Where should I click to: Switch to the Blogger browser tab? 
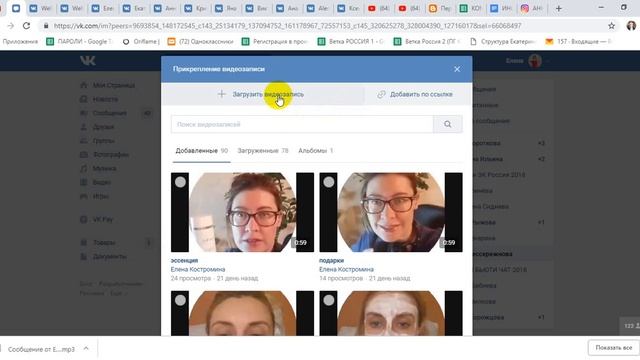coord(439,8)
